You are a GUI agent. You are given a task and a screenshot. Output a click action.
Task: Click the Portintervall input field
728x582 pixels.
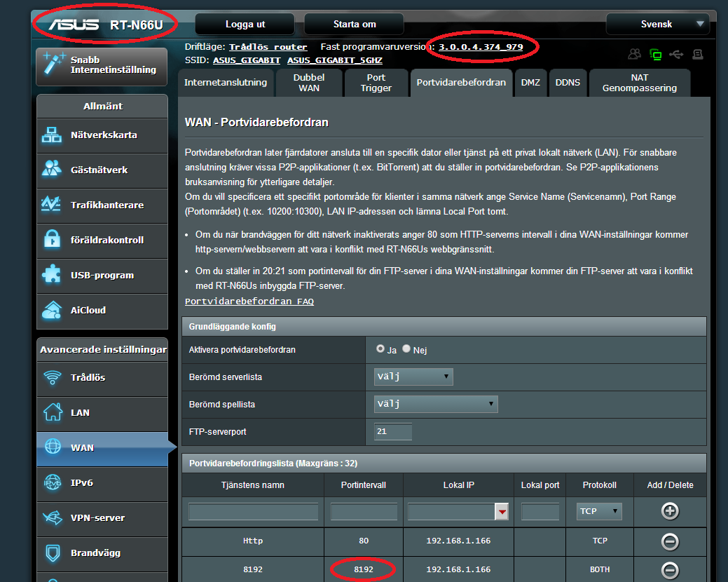pyautogui.click(x=364, y=511)
